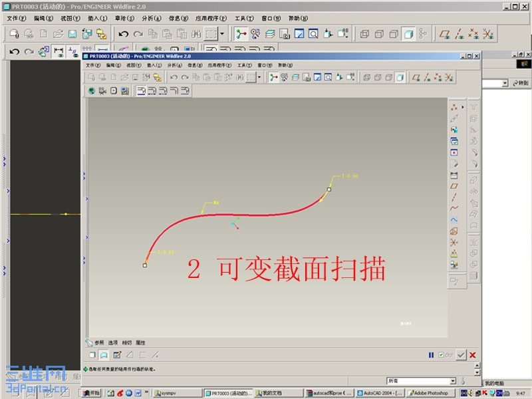This screenshot has height=399, width=532.
Task: Click undo icon in back window top toolbar
Action: coord(124,34)
